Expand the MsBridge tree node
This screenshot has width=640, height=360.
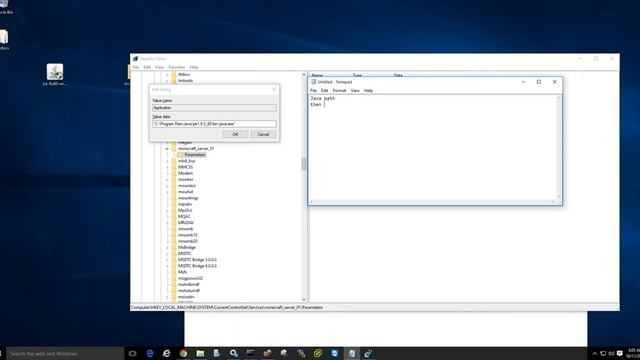[x=167, y=247]
